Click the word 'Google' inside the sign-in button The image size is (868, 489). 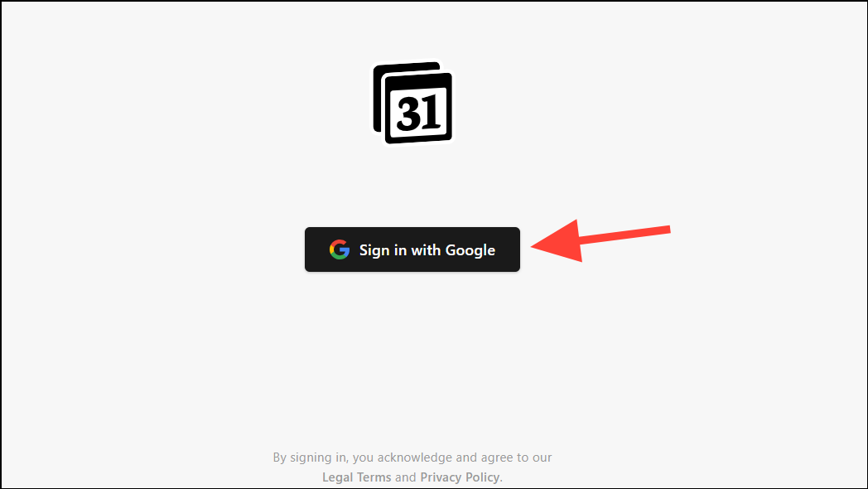[470, 250]
